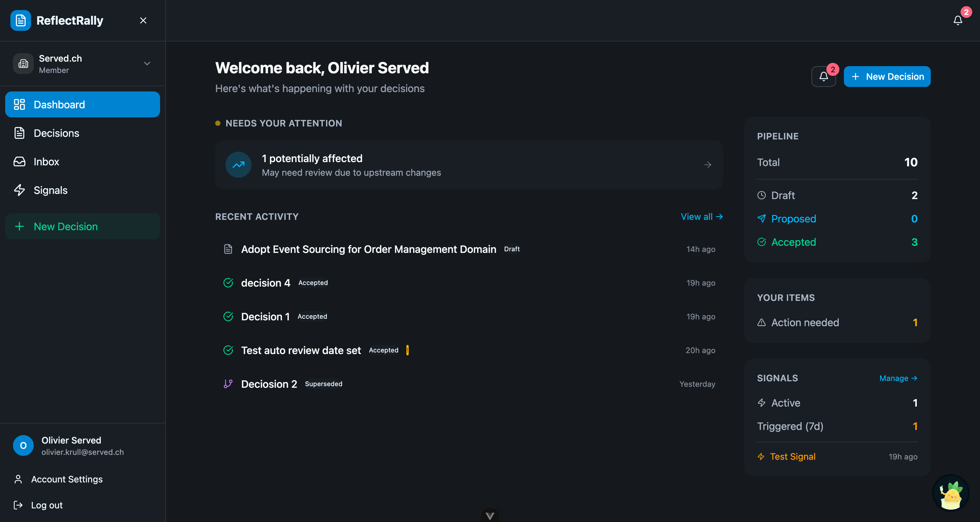Image resolution: width=980 pixels, height=522 pixels.
Task: Click the Inbox tray icon
Action: [19, 161]
